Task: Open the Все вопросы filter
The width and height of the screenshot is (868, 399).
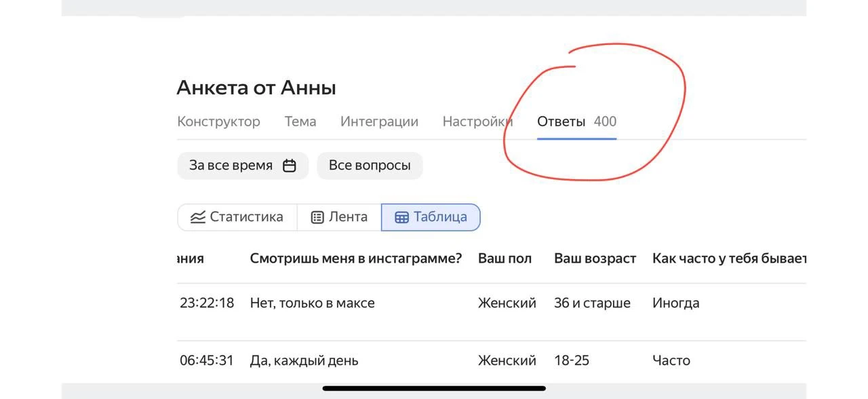Action: tap(370, 166)
